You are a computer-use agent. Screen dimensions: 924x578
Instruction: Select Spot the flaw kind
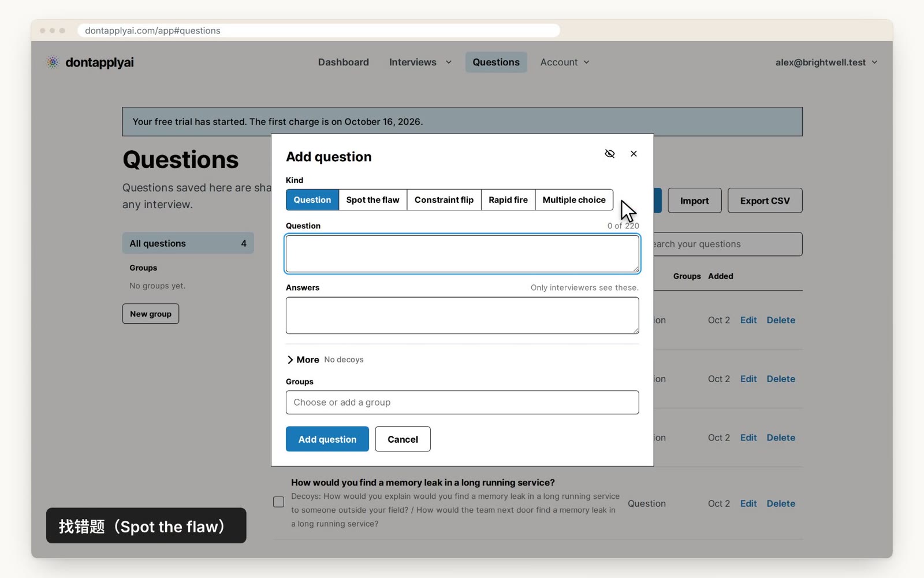pos(372,200)
